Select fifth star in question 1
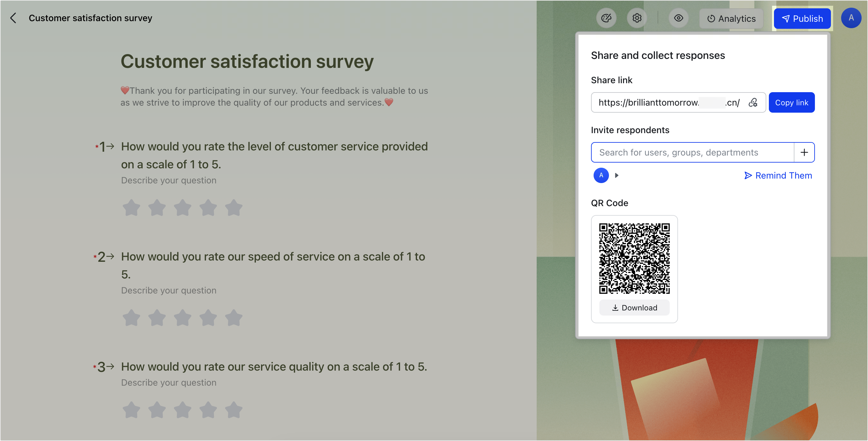The height and width of the screenshot is (441, 868). point(233,207)
